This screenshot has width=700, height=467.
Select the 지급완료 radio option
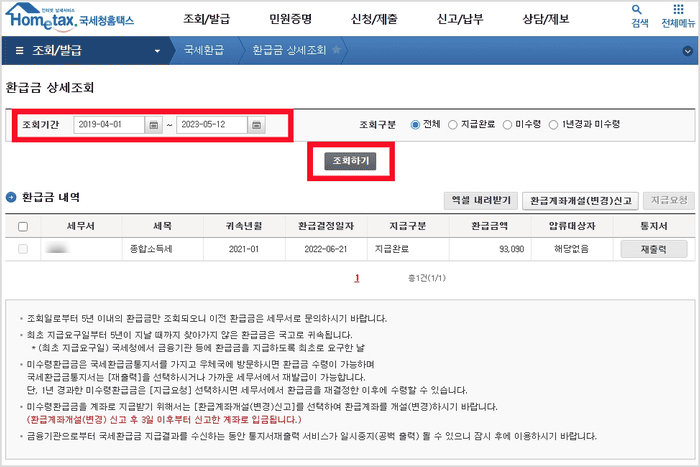[453, 125]
